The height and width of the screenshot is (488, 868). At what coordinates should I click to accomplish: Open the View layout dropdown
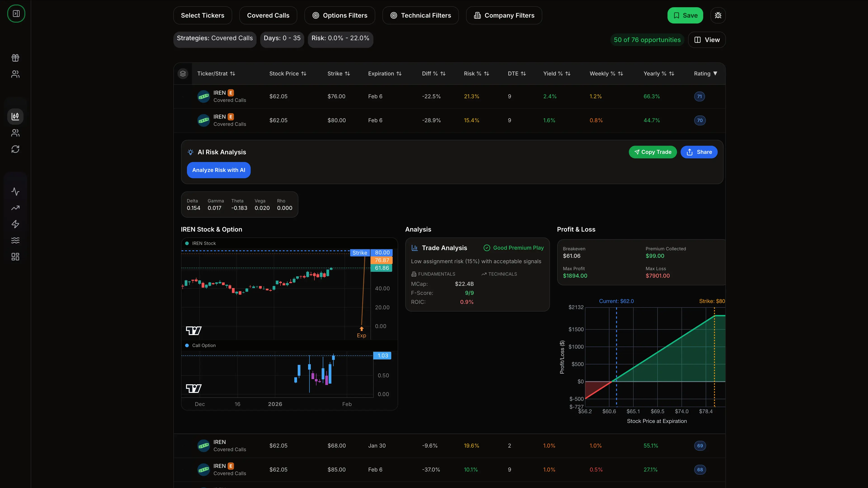tap(707, 40)
